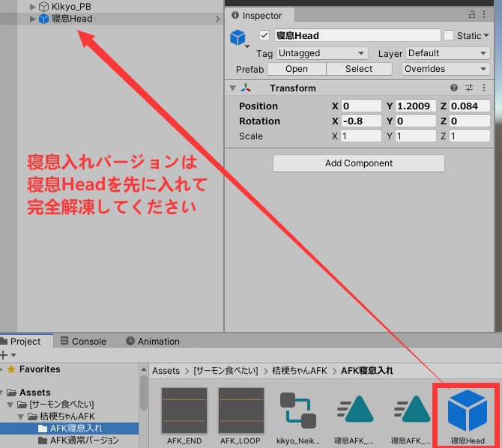The height and width of the screenshot is (448, 502).
Task: Switch to the Animation tab
Action: (x=153, y=342)
